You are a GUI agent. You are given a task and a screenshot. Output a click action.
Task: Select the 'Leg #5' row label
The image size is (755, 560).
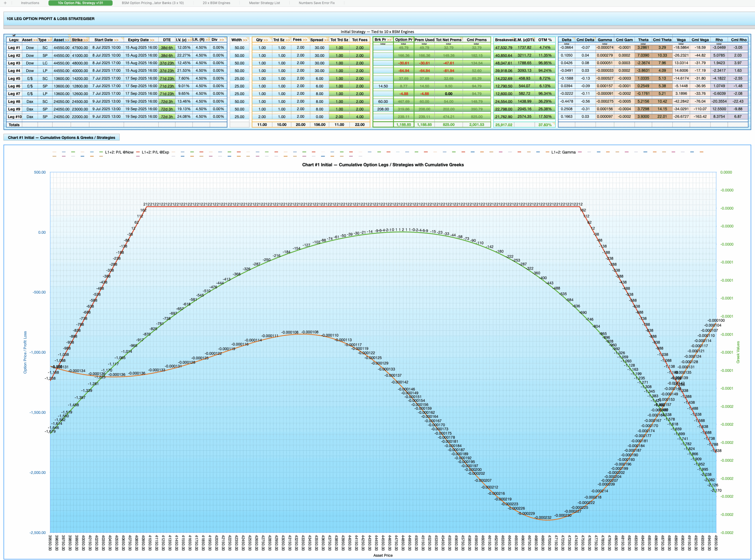[x=14, y=79]
